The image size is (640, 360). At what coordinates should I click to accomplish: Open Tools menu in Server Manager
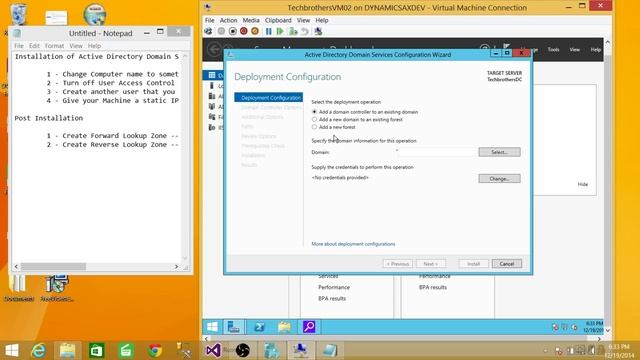(553, 49)
